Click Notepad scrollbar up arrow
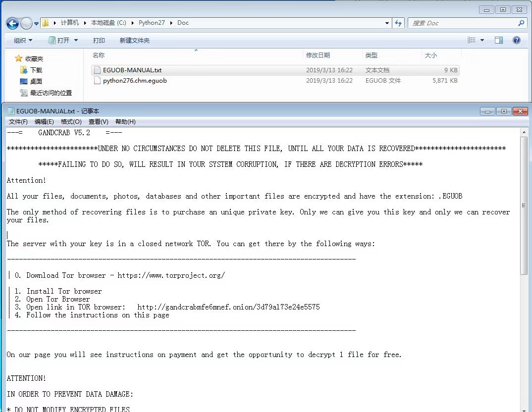This screenshot has height=412, width=532. pos(524,132)
